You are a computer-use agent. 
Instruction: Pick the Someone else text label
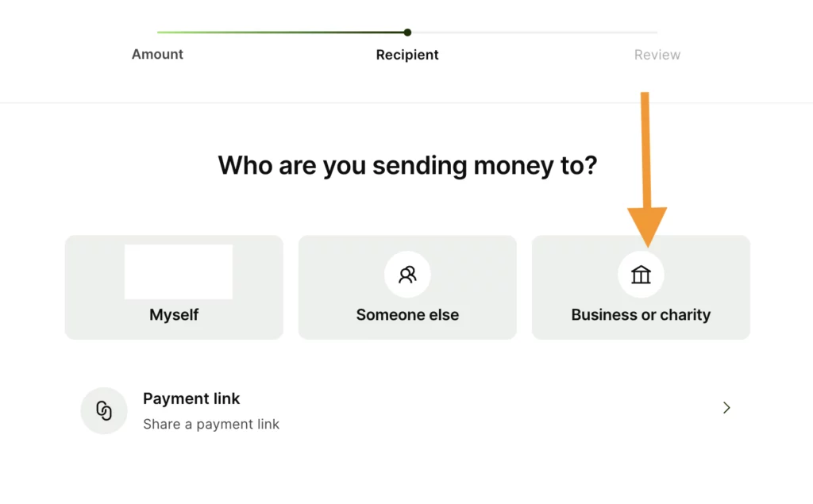pyautogui.click(x=407, y=315)
